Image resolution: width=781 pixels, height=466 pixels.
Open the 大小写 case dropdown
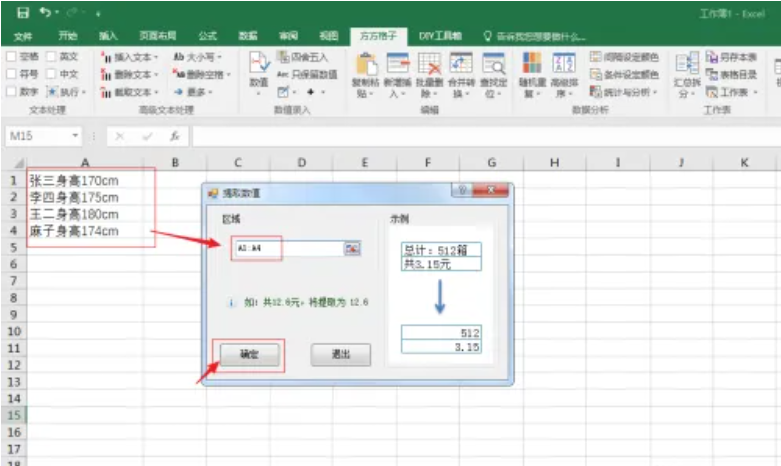point(218,58)
